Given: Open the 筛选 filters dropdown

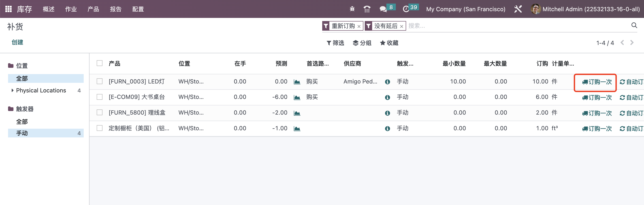Looking at the screenshot, I should (x=335, y=43).
